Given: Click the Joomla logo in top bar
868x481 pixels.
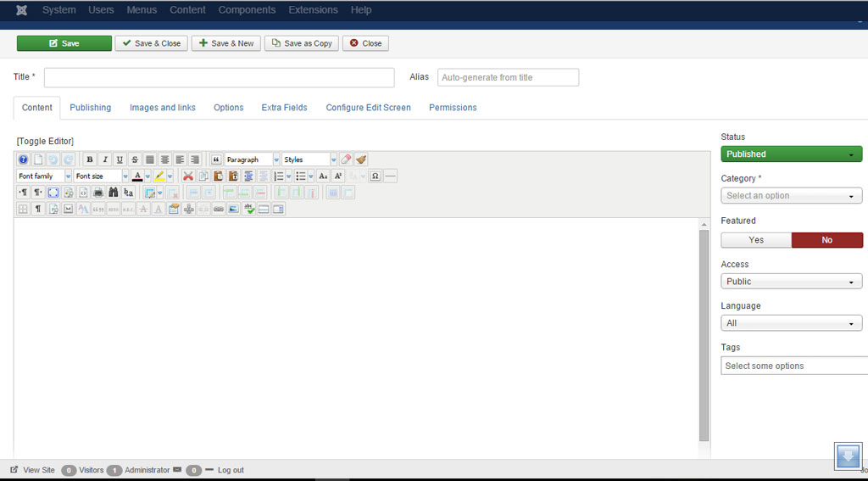Looking at the screenshot, I should (21, 10).
